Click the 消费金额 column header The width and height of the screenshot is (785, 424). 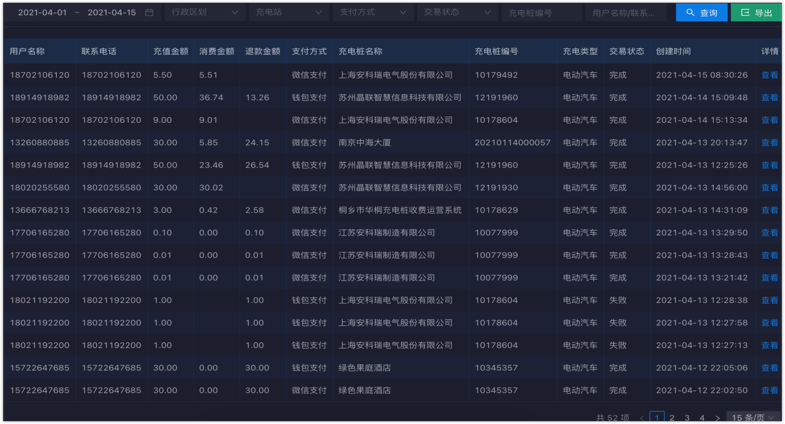(x=217, y=51)
